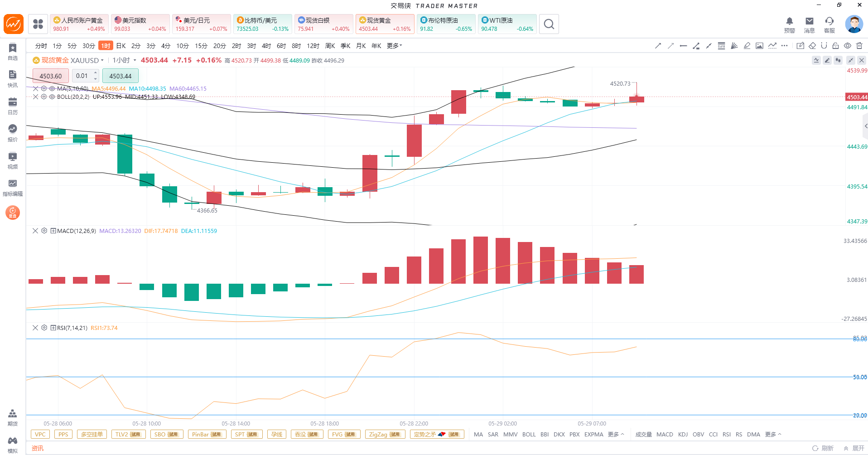Open the 1小时 timeframe dropdown
868x455 pixels.
[x=125, y=60]
